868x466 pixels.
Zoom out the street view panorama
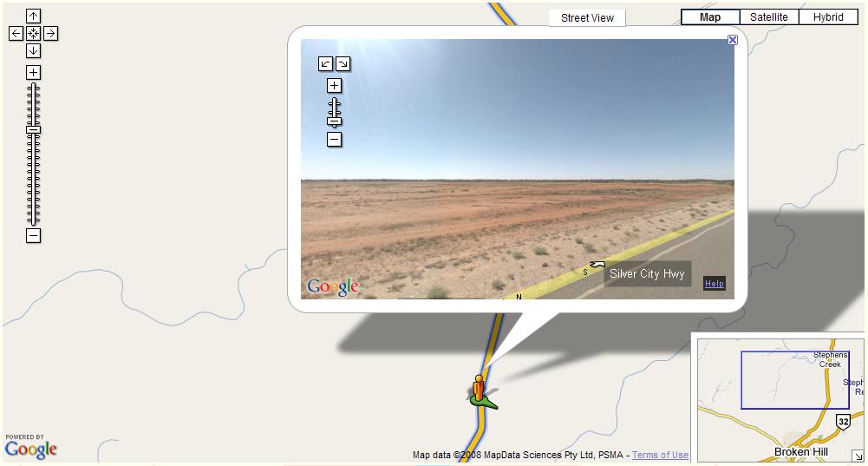click(335, 140)
